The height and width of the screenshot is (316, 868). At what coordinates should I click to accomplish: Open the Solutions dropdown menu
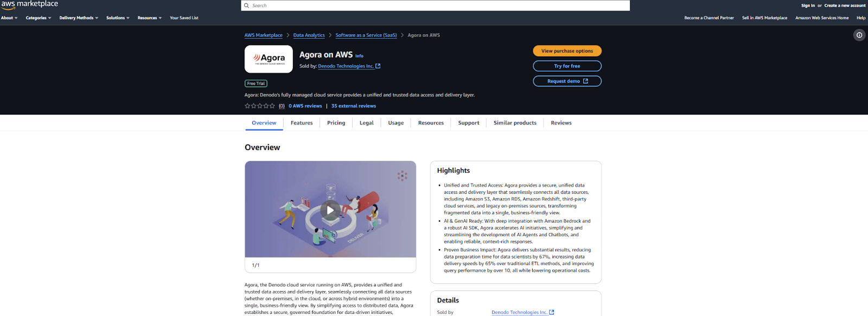pos(118,18)
